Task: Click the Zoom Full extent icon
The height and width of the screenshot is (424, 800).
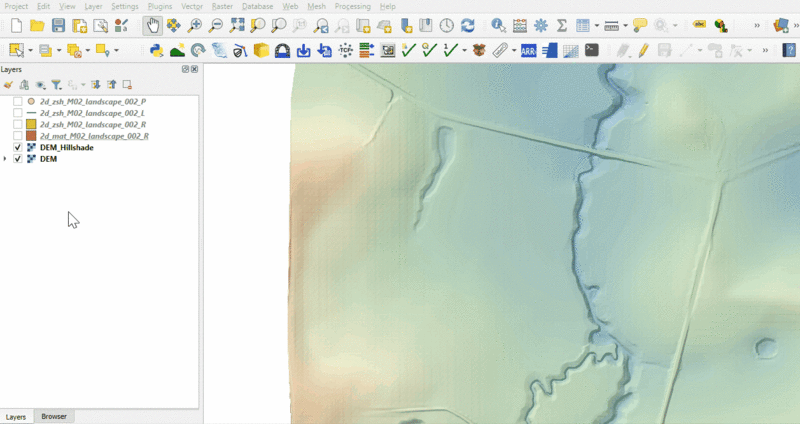Action: pos(237,26)
